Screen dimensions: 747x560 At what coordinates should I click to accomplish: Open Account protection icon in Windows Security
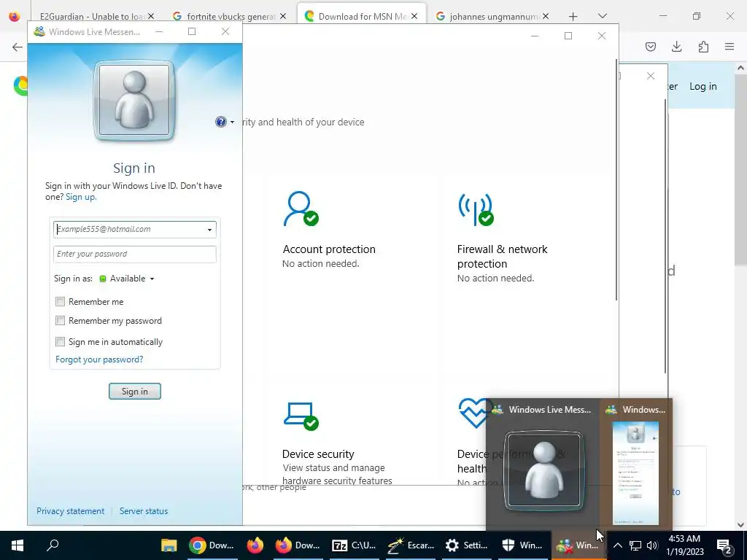tap(301, 209)
